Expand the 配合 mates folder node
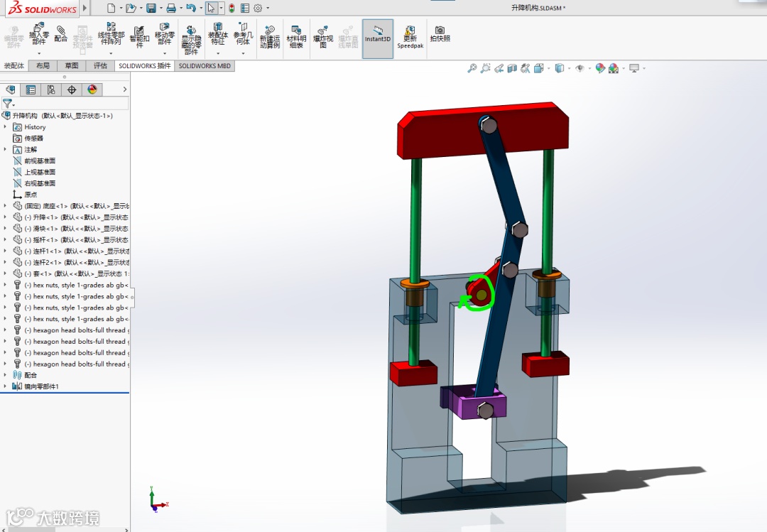 pos(6,375)
